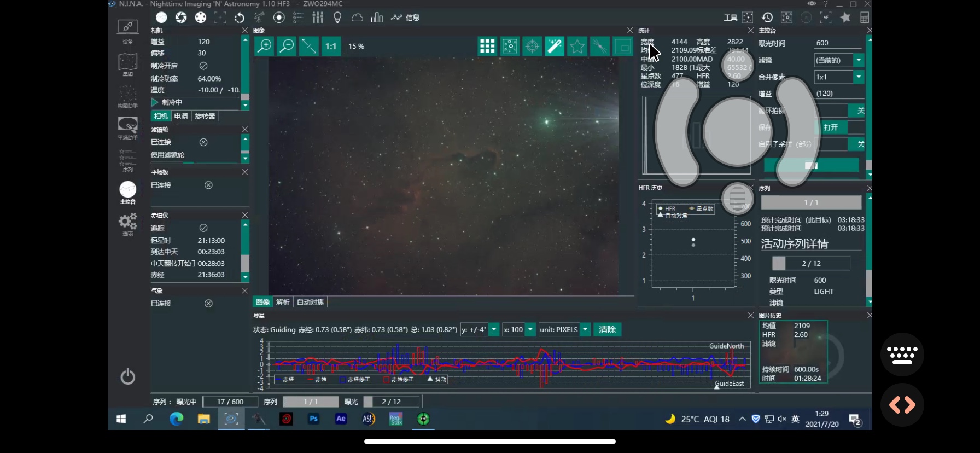The width and height of the screenshot is (980, 453).
Task: Toggle the grid overlay on image
Action: [x=487, y=46]
